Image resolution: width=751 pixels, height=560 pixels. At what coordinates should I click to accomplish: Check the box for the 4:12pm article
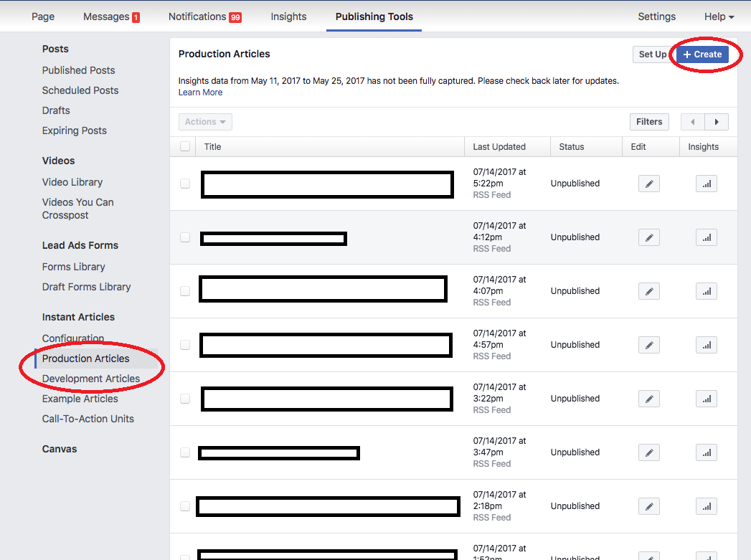pos(185,237)
